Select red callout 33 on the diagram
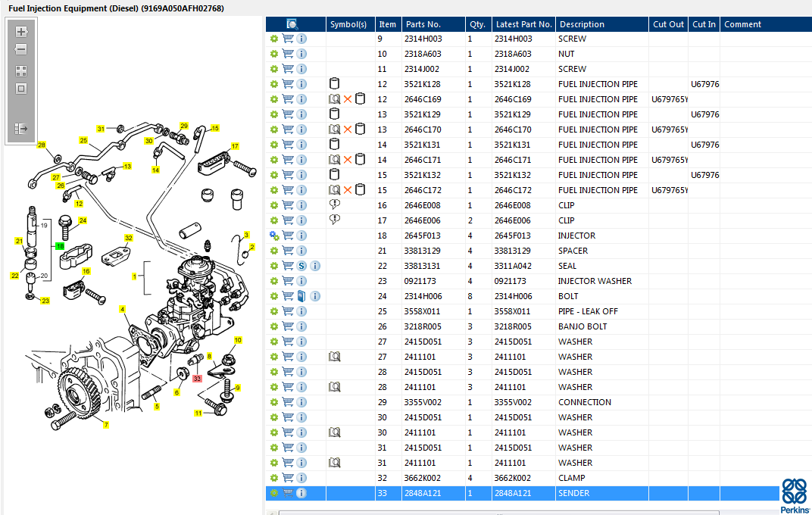 pos(197,379)
